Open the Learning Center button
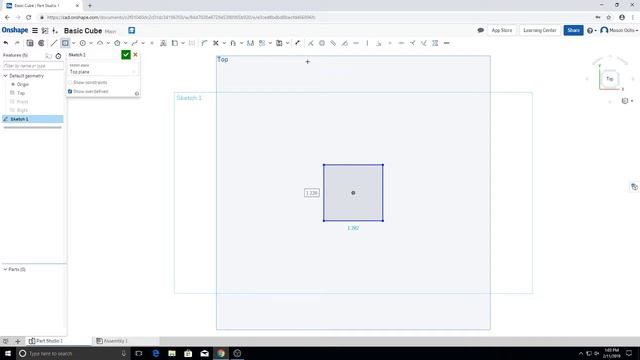 540,30
